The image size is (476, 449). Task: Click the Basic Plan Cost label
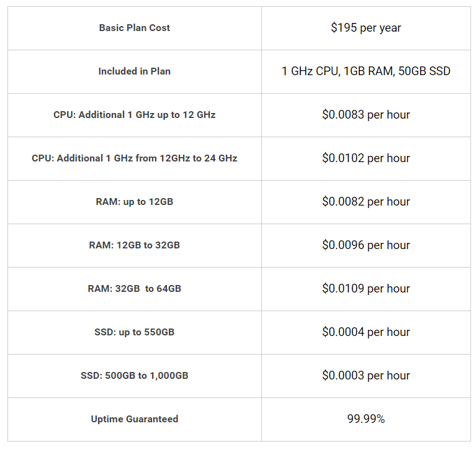[135, 28]
